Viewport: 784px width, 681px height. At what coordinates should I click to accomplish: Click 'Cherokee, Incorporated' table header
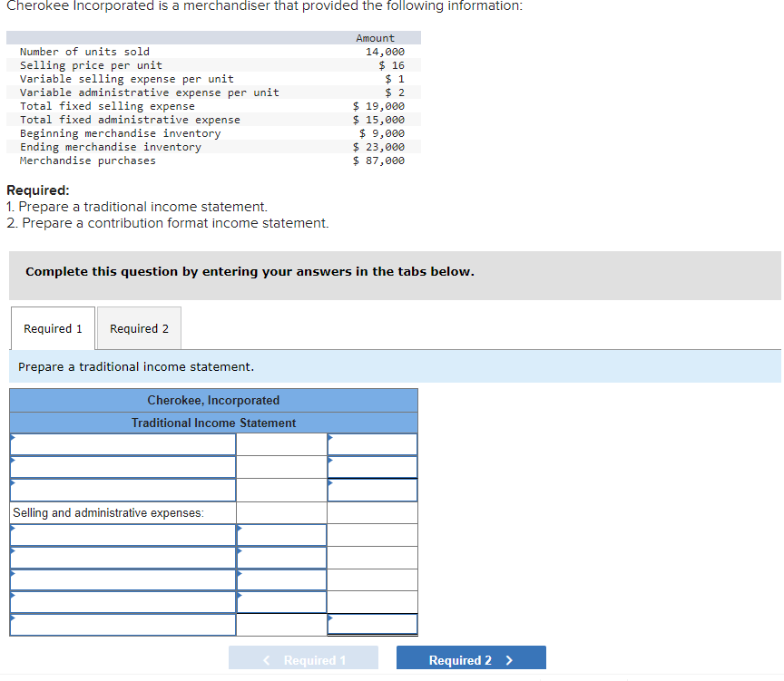pyautogui.click(x=213, y=400)
